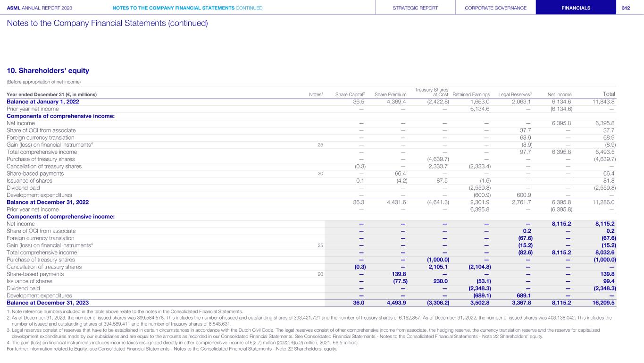
Task: Click Notes to the Company Financial Statements breadcrumb
Action: coord(188,8)
